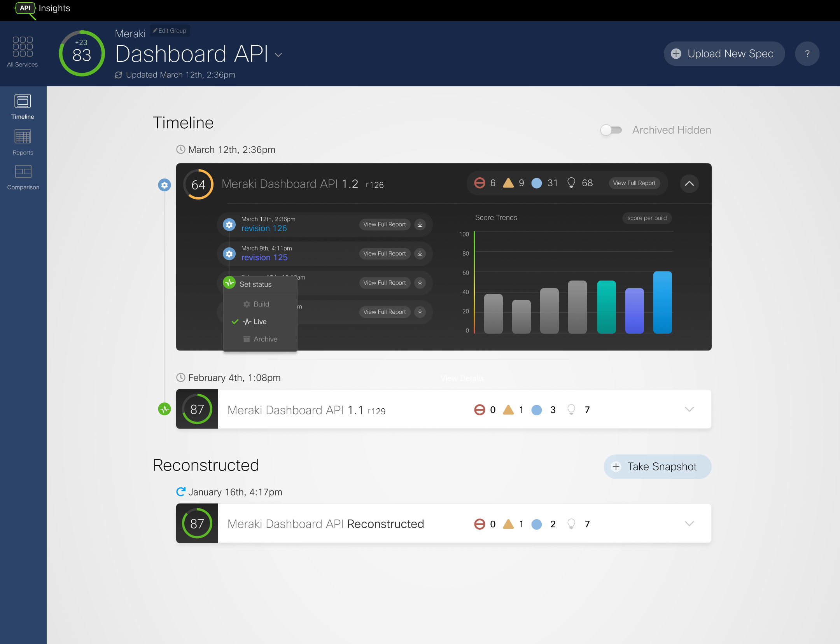Open the Reports sidebar icon
840x644 pixels.
(x=23, y=137)
